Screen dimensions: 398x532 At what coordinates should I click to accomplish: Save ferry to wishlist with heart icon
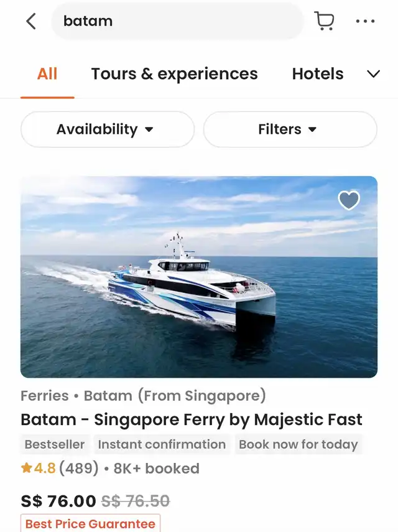(x=349, y=200)
